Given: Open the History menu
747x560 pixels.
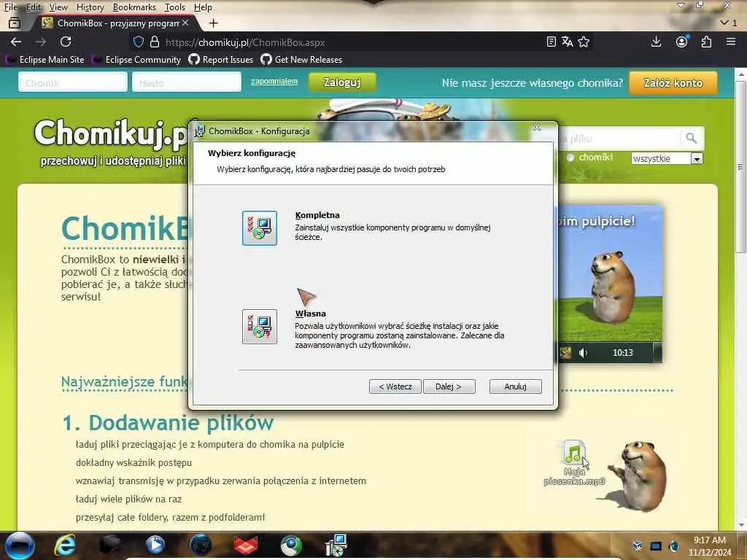Looking at the screenshot, I should (x=90, y=7).
